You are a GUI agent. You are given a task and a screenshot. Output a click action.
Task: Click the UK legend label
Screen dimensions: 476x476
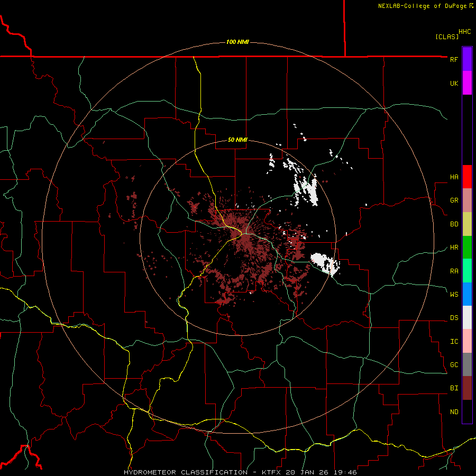[454, 83]
